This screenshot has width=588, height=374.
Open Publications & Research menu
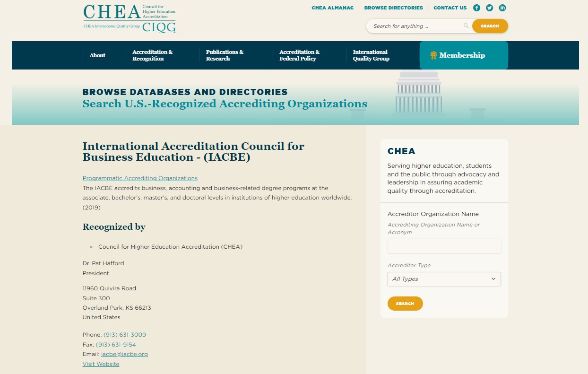coord(225,55)
